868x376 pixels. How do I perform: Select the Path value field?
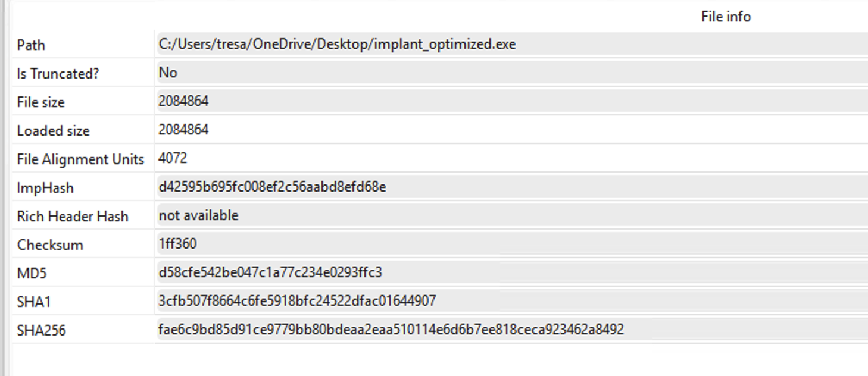[x=337, y=45]
